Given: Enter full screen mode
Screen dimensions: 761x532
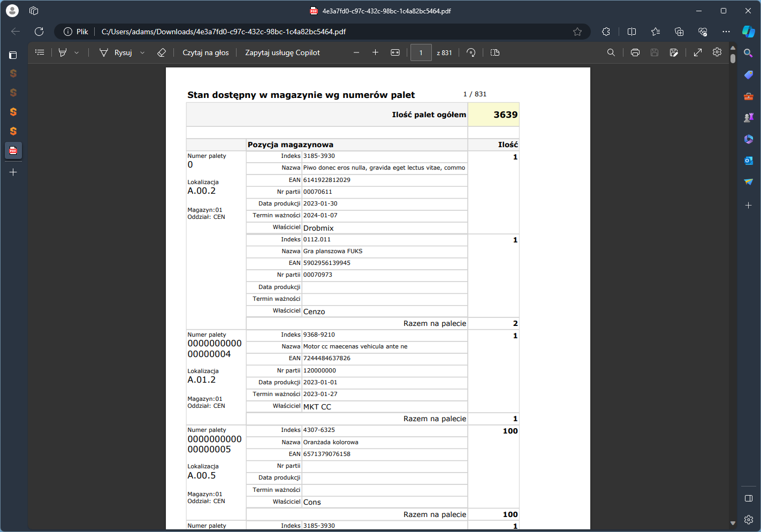Looking at the screenshot, I should point(698,52).
